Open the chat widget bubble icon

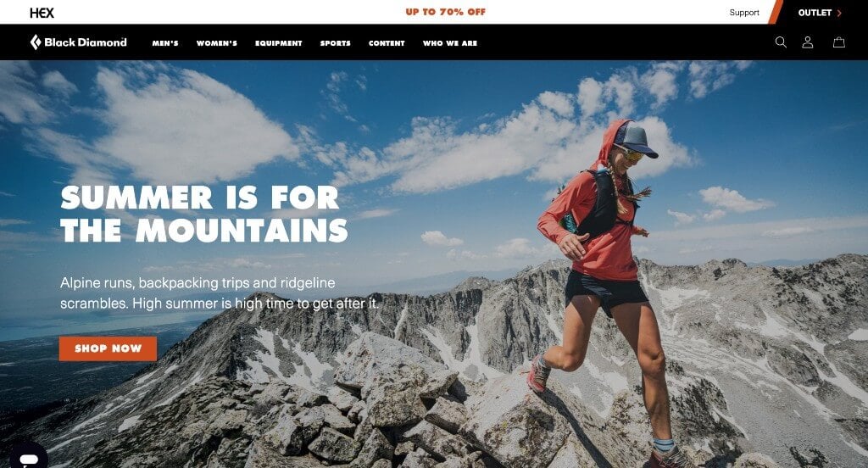coord(28,458)
